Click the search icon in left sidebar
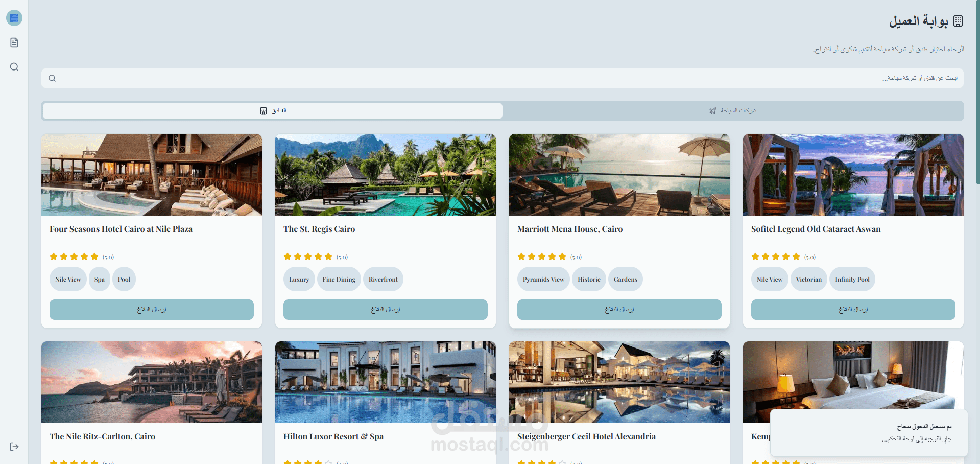The image size is (980, 464). click(14, 67)
